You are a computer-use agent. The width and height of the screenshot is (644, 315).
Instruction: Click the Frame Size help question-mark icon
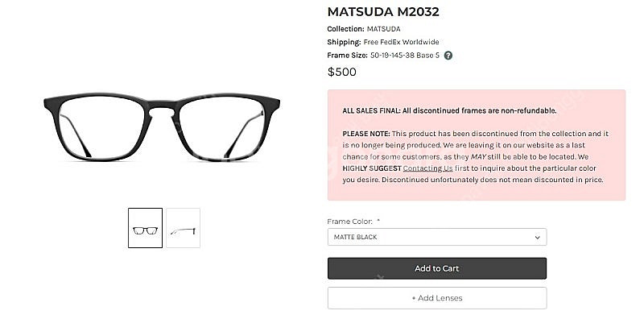pos(448,56)
